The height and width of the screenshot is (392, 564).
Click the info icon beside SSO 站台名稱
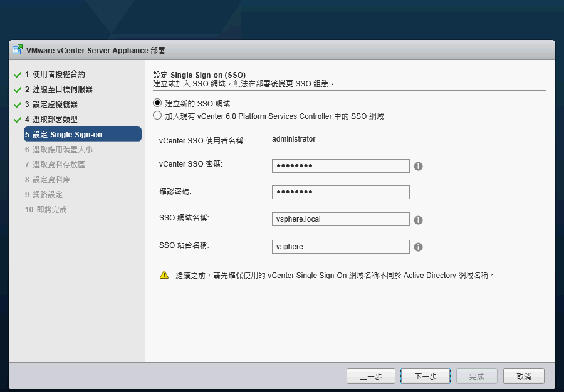point(418,247)
